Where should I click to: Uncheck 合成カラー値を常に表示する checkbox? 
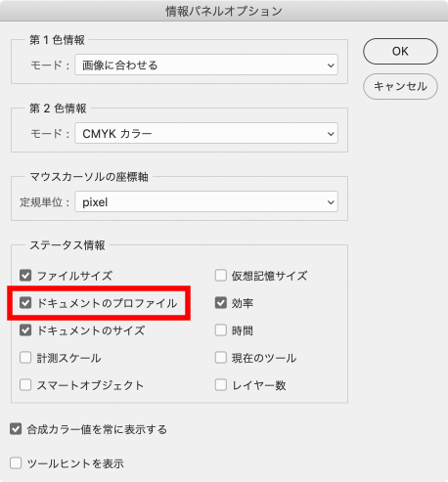[x=16, y=429]
